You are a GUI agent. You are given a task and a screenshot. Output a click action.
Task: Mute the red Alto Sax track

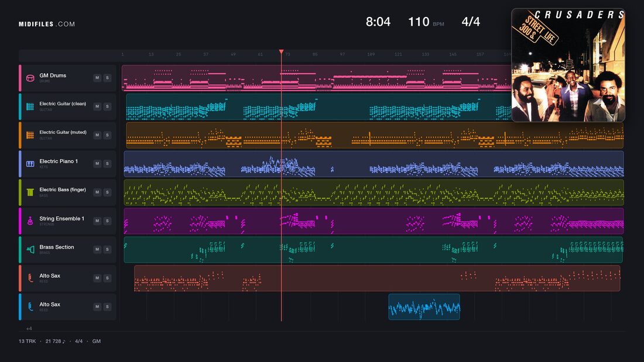[97, 278]
